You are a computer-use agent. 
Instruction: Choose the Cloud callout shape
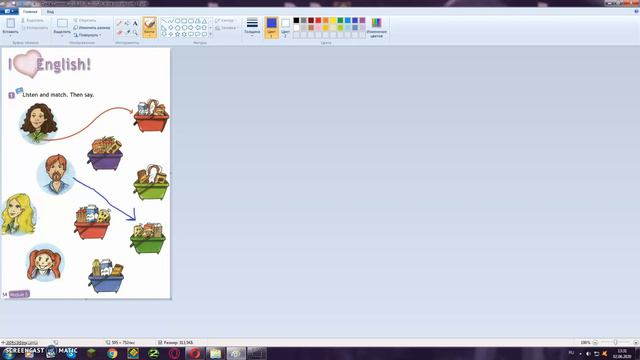click(204, 35)
